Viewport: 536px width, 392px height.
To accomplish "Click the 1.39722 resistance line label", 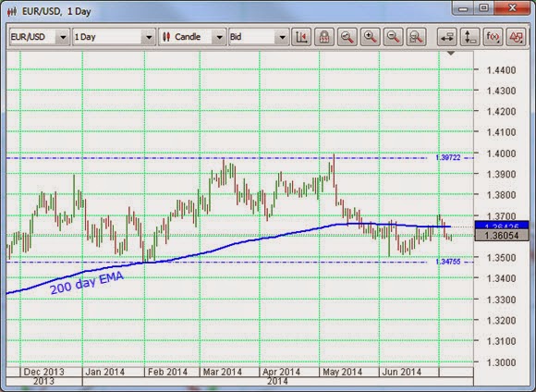I will click(x=448, y=157).
